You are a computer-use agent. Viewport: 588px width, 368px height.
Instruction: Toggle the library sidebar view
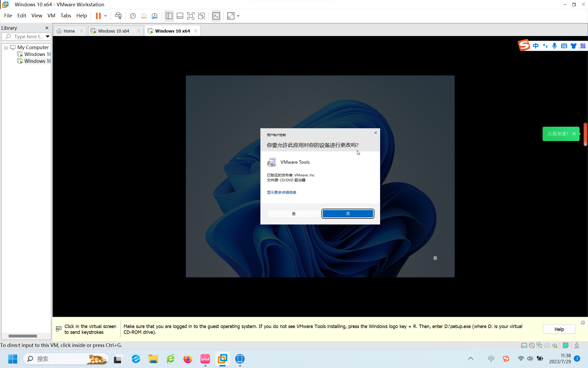[x=169, y=16]
